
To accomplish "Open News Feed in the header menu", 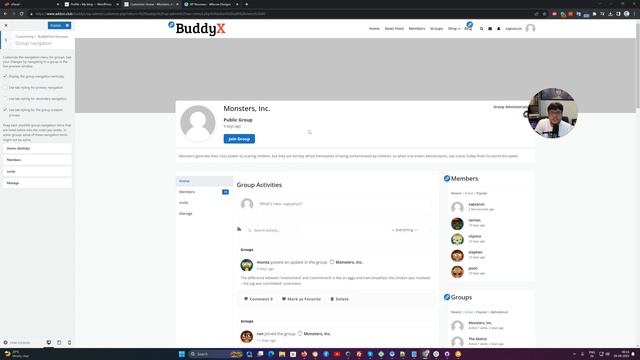I will tap(394, 29).
